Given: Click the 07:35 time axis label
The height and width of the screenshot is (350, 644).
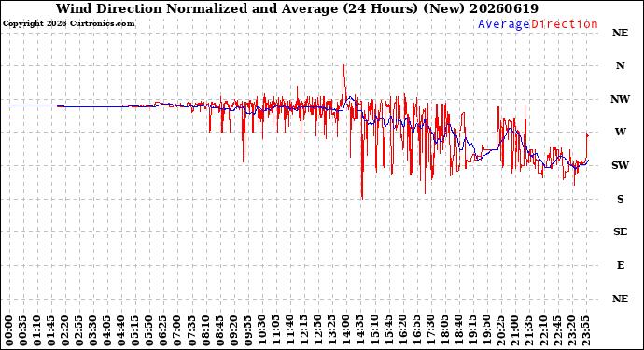Looking at the screenshot, I should pos(191,331).
